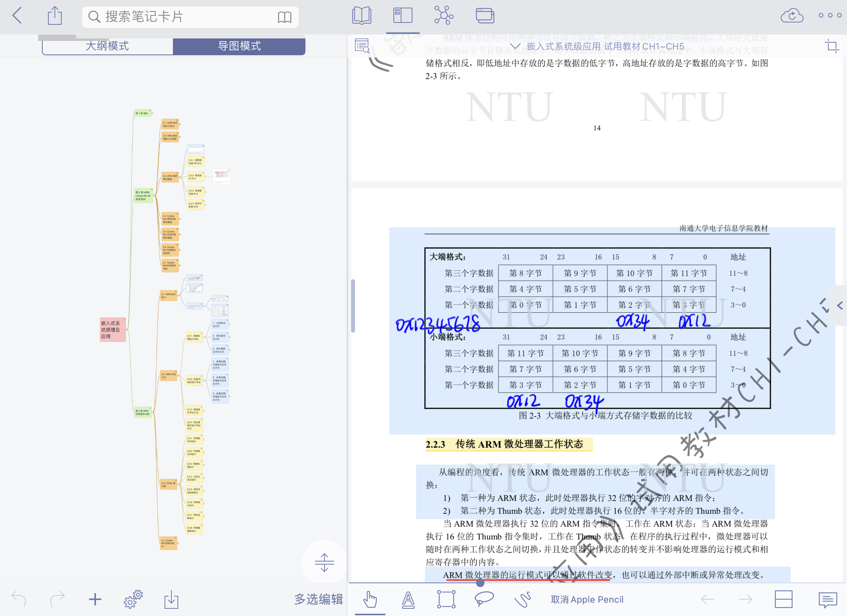The image size is (847, 616).
Task: Tap the 多选编辑 button
Action: point(318,599)
